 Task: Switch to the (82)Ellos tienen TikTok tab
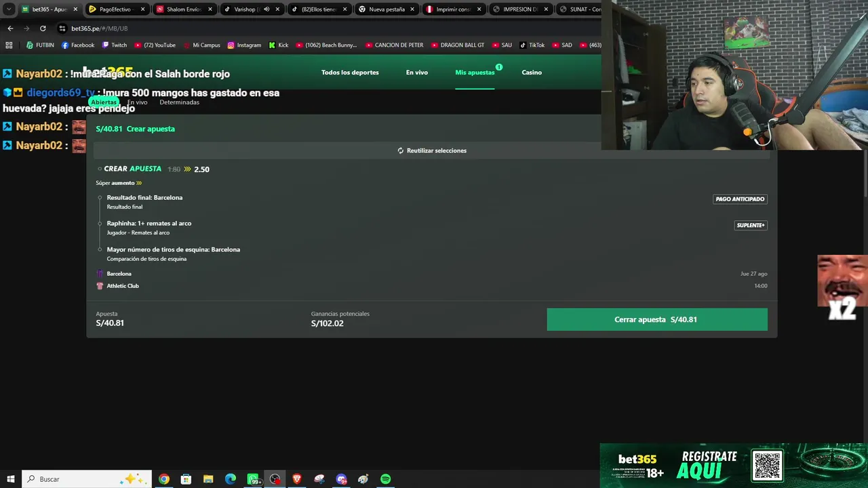tap(319, 9)
